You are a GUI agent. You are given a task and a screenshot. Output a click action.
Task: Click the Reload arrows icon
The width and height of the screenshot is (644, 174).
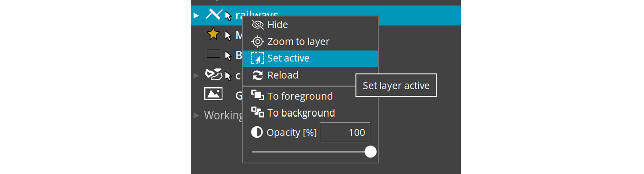click(258, 75)
